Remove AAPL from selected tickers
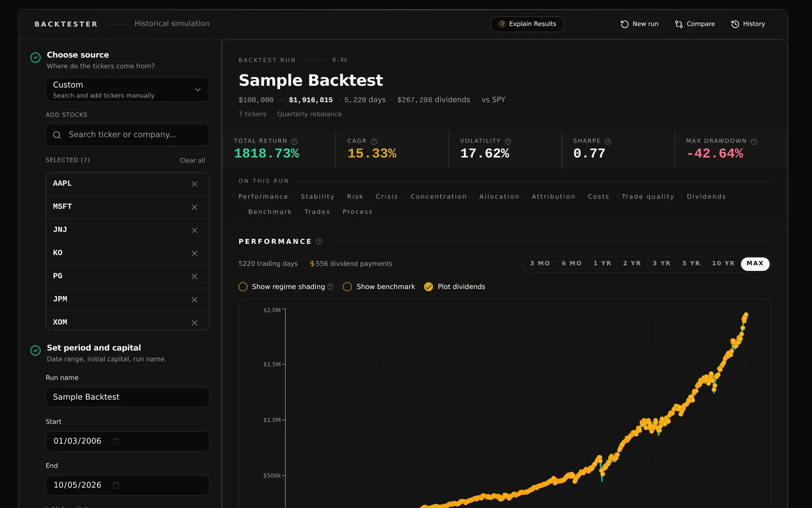 194,184
